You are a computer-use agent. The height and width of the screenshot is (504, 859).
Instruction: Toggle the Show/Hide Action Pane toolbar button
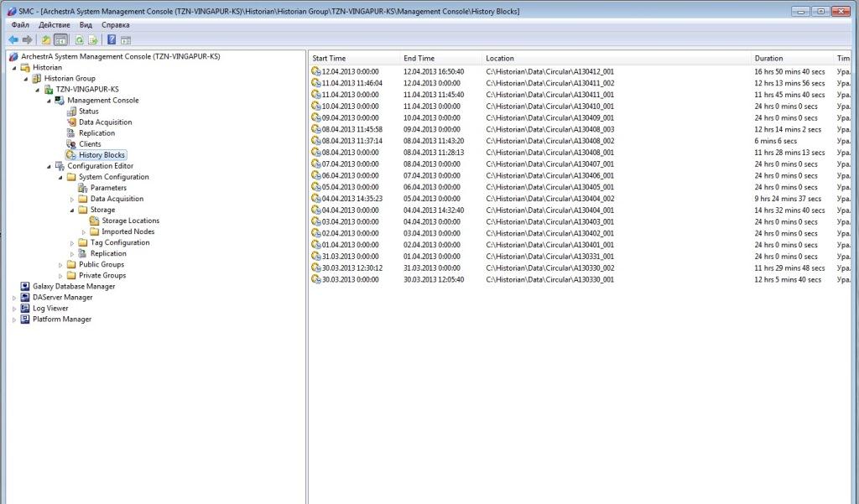(x=126, y=39)
